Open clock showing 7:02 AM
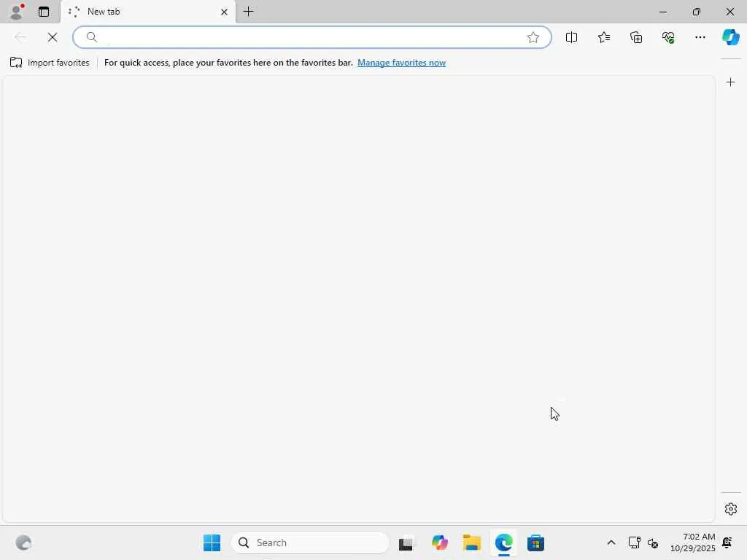The width and height of the screenshot is (747, 560). [x=693, y=542]
